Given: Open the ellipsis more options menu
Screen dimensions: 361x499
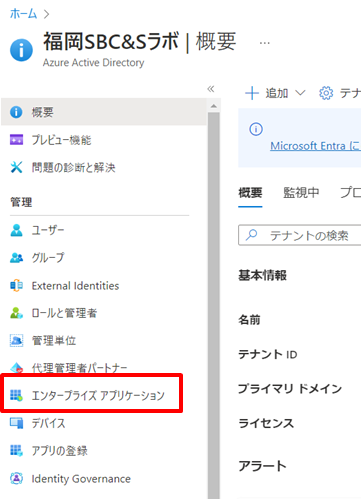Looking at the screenshot, I should 265,43.
